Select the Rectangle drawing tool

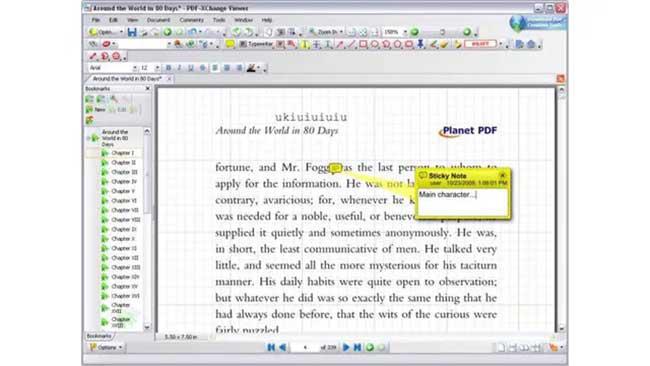coord(363,44)
